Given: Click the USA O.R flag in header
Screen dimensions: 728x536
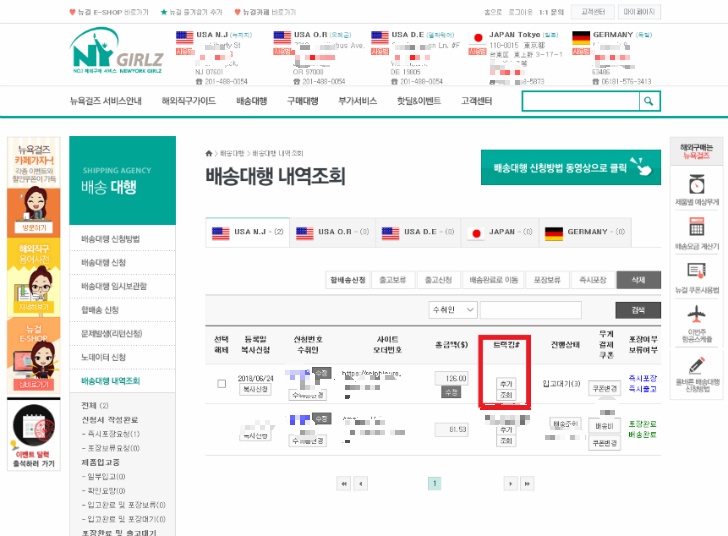Looking at the screenshot, I should pos(282,37).
